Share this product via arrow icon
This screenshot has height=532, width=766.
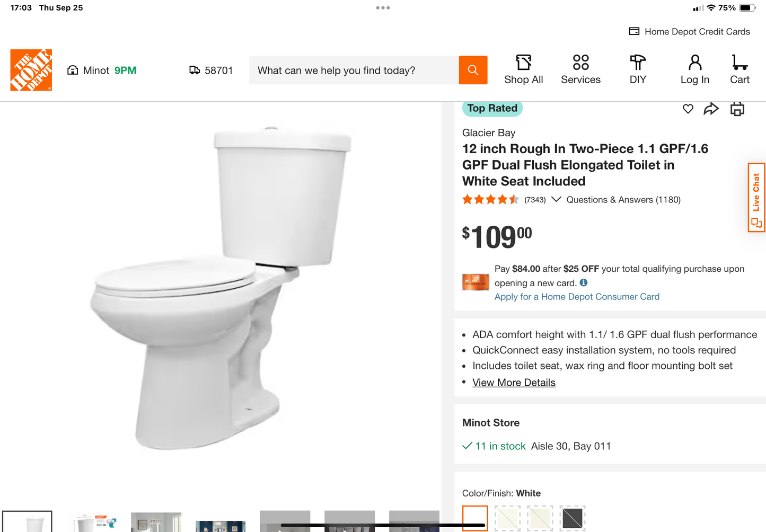tap(711, 109)
